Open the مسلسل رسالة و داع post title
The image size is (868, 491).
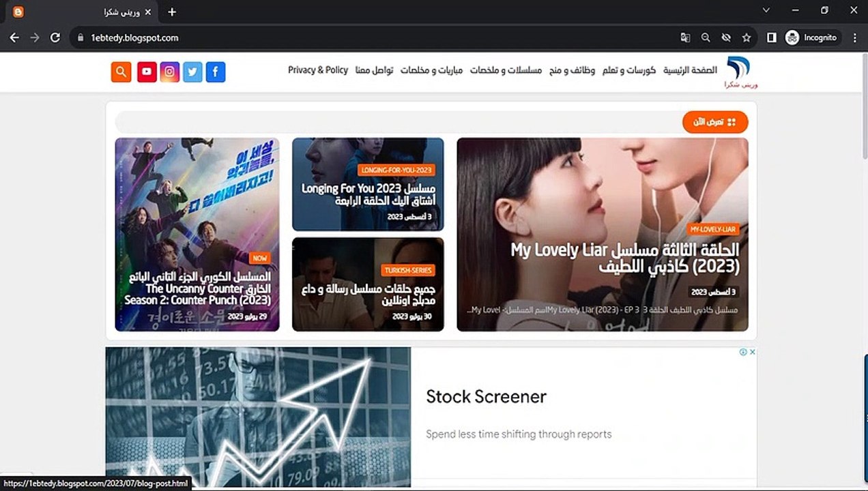pos(368,295)
